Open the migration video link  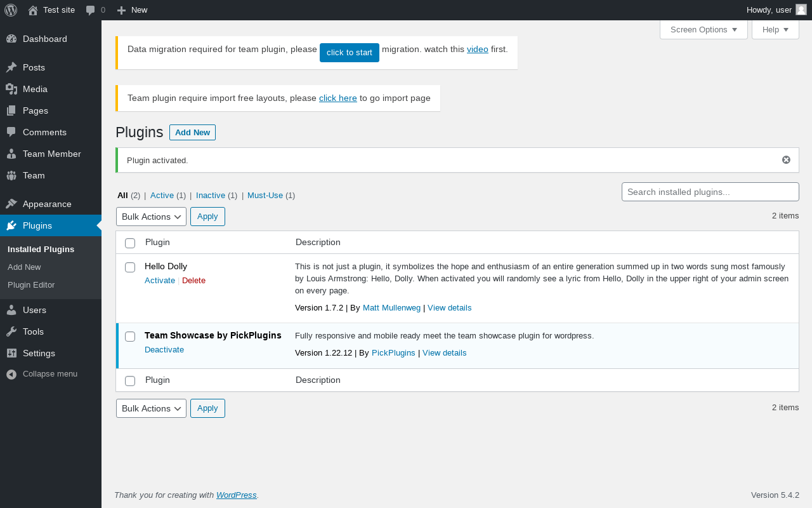pos(478,49)
